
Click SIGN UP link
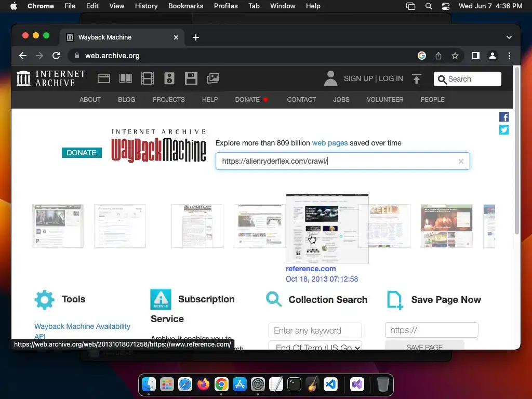pyautogui.click(x=358, y=78)
